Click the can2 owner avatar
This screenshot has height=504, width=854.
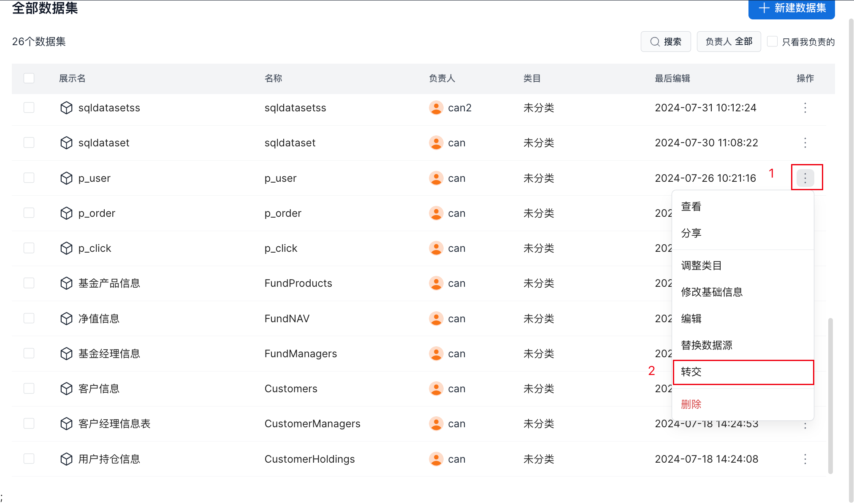point(436,108)
